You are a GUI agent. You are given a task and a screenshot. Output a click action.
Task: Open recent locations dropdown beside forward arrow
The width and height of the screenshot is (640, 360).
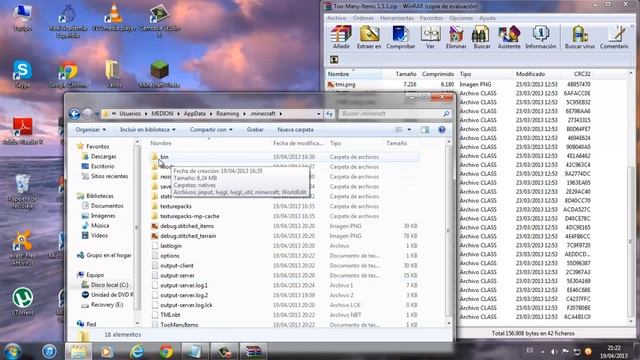pos(97,114)
